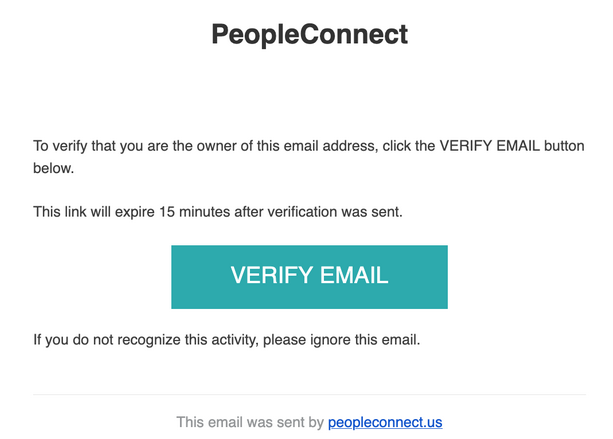Open the peopleconnect.us link
The width and height of the screenshot is (613, 439).
pyautogui.click(x=385, y=423)
